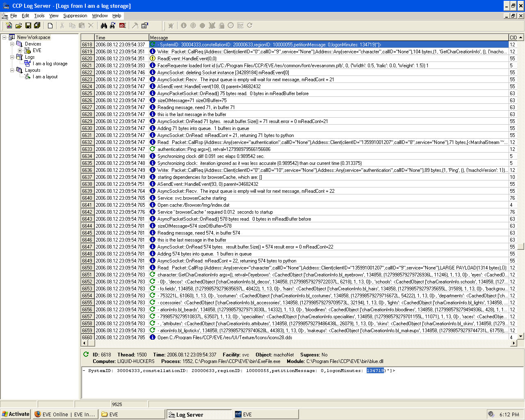Select the 'FaceRequester loaded font id' row
Image resolution: width=525 pixels, height=420 pixels.
tap(299, 66)
